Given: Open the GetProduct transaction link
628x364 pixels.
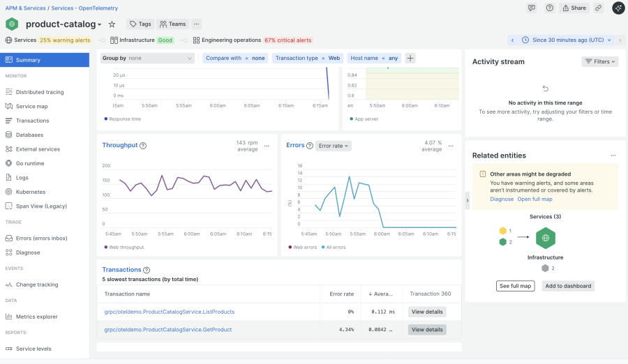Looking at the screenshot, I should click(167, 330).
